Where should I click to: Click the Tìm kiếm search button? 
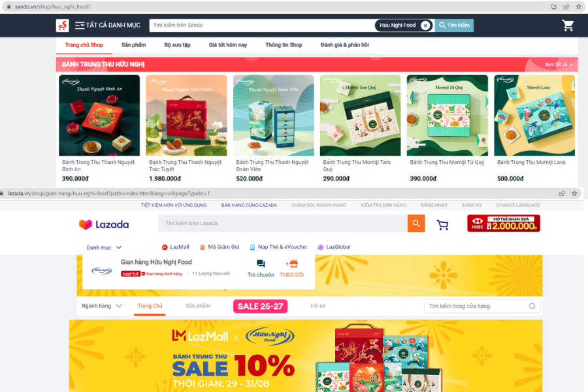point(454,25)
